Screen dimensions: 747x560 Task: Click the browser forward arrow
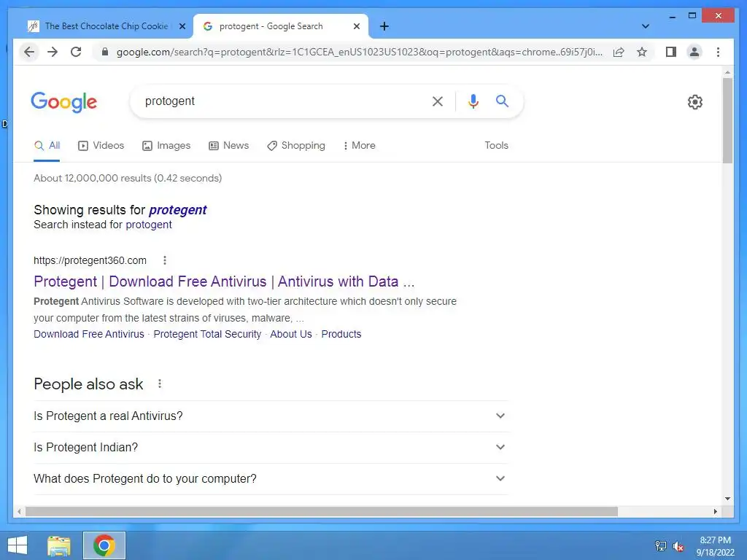(x=53, y=52)
